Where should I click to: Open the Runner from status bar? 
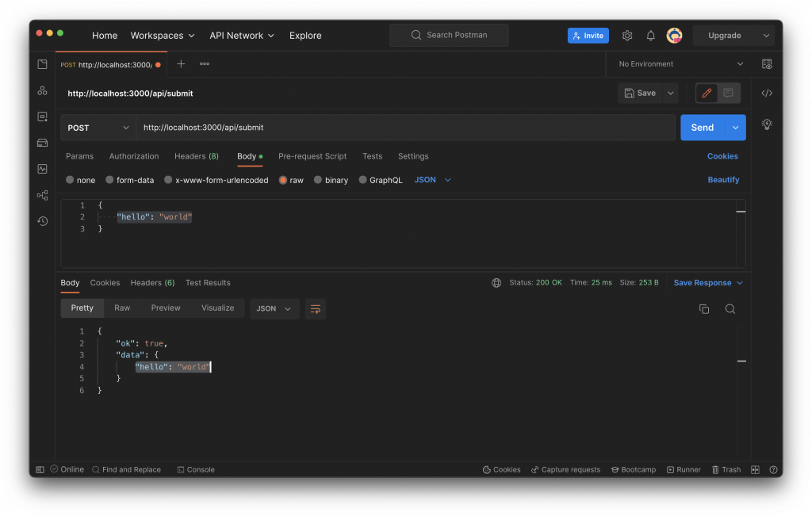[684, 470]
